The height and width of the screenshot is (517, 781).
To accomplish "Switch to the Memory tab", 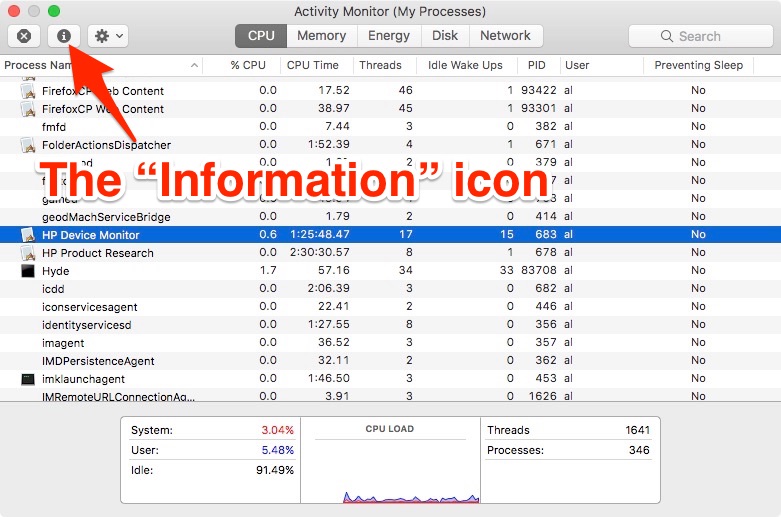I will [322, 36].
